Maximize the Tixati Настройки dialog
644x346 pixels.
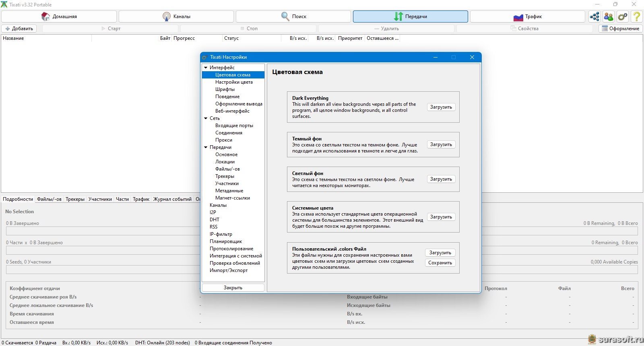coord(454,57)
